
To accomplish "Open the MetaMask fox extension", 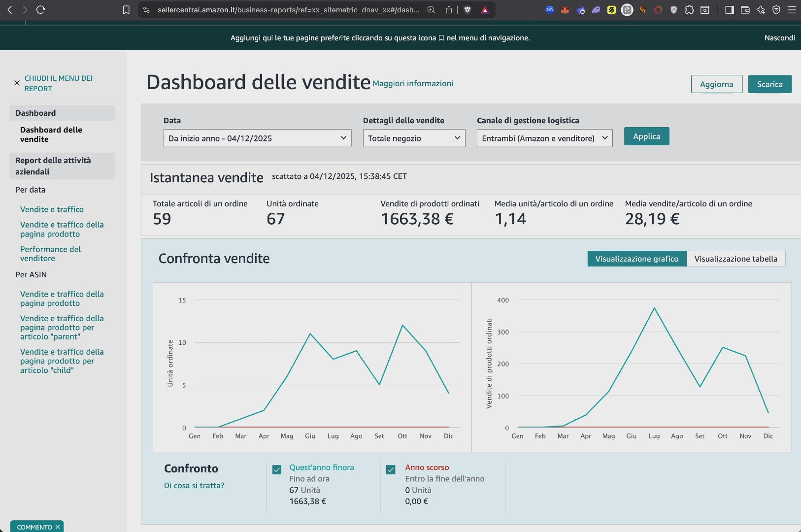I will click(565, 10).
